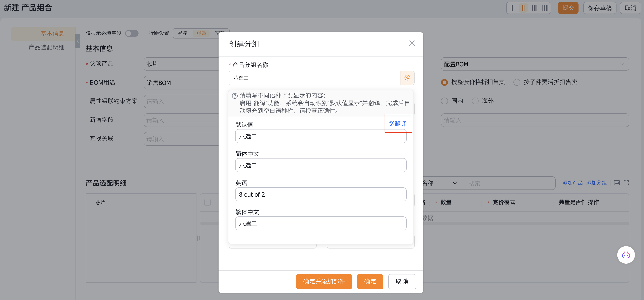This screenshot has height=300, width=644.
Task: Click the AI 翻译 translate icon
Action: (x=398, y=123)
